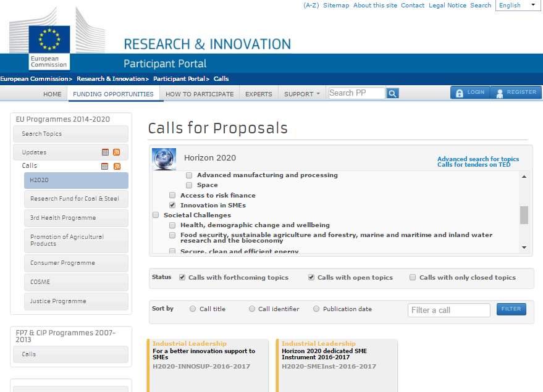Open the HOME tab
The height and width of the screenshot is (392, 543).
point(53,94)
